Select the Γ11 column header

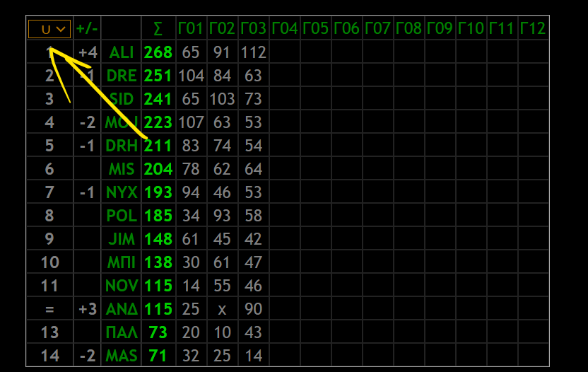tap(502, 29)
